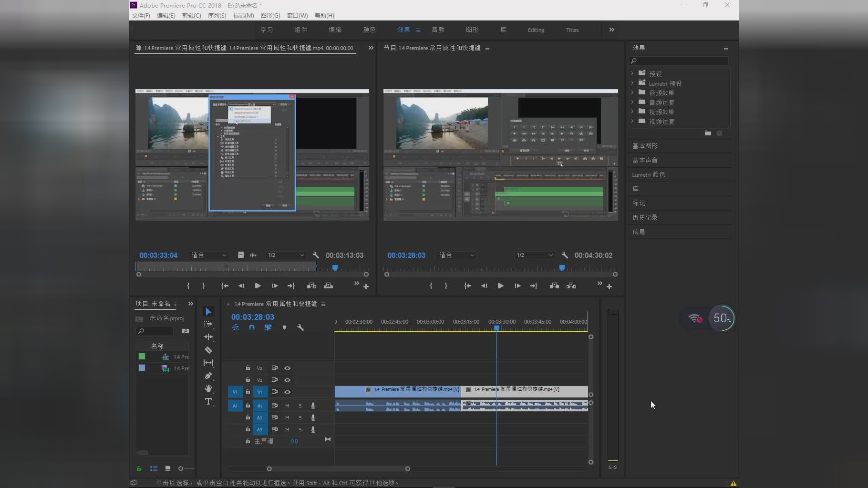Viewport: 868px width, 488px height.
Task: Click Lift button in program monitor
Action: 554,286
